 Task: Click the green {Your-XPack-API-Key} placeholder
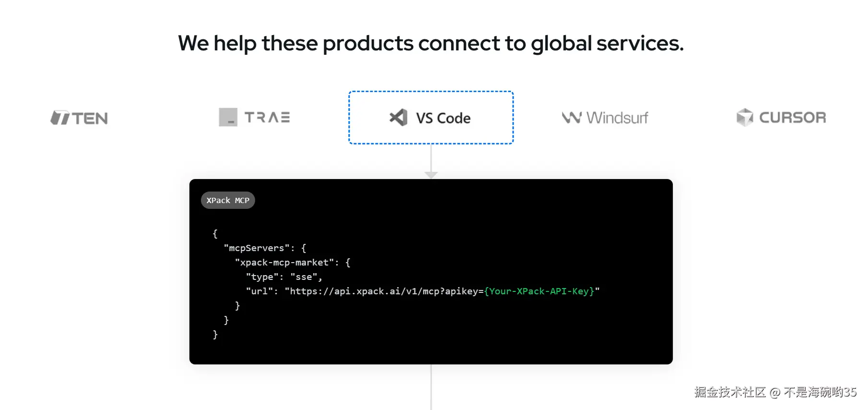pos(539,291)
